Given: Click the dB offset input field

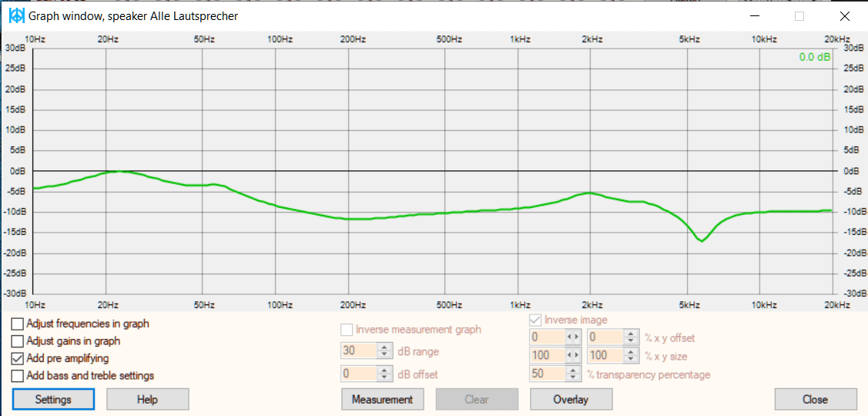Looking at the screenshot, I should coord(359,374).
